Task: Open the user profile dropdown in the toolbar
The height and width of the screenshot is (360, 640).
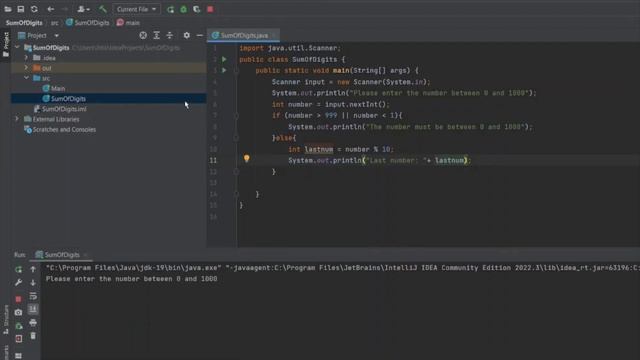Action: click(83, 9)
